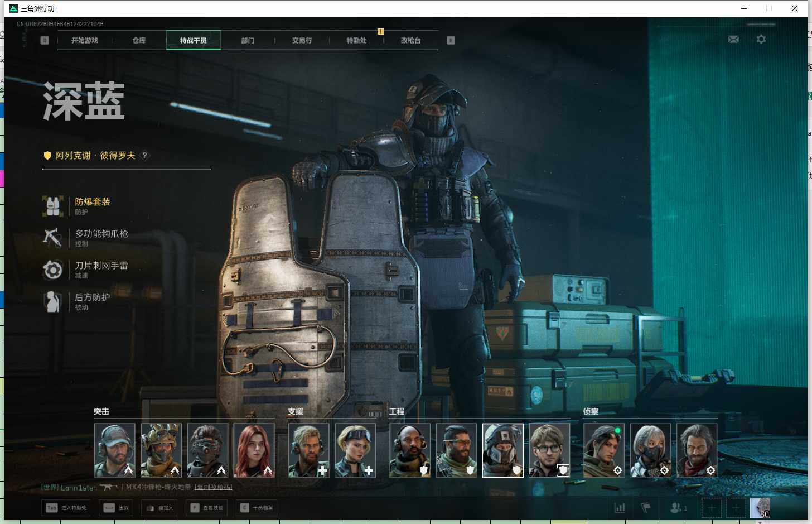Close the 三角洲行动 window

click(x=795, y=8)
